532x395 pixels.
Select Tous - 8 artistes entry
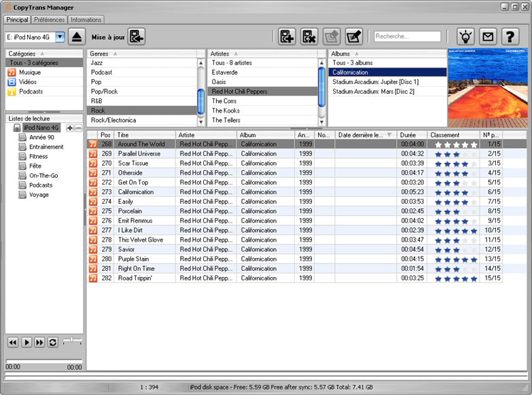[262, 62]
